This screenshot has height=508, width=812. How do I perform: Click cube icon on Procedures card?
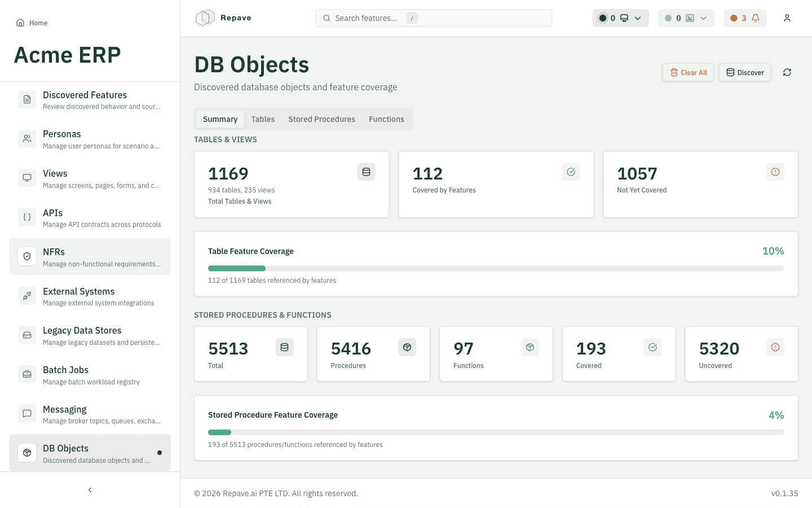click(x=407, y=347)
